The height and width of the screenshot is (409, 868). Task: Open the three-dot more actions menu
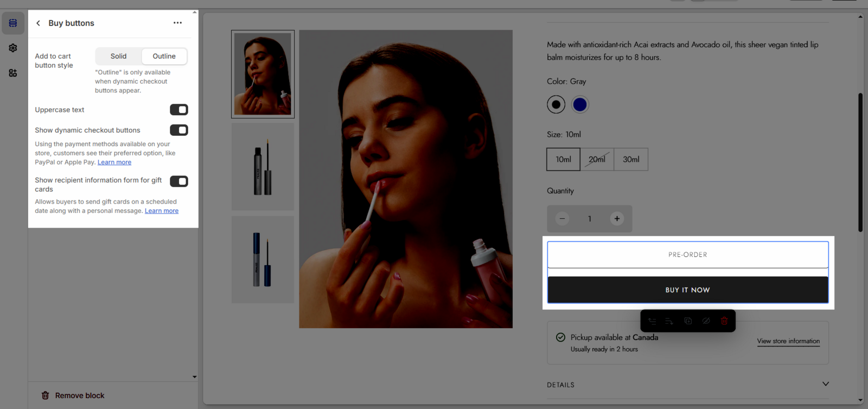tap(177, 23)
